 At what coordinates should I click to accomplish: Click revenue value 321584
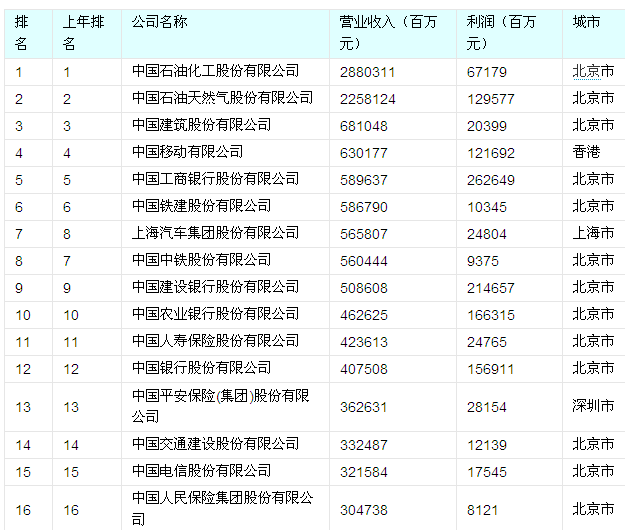click(x=364, y=472)
